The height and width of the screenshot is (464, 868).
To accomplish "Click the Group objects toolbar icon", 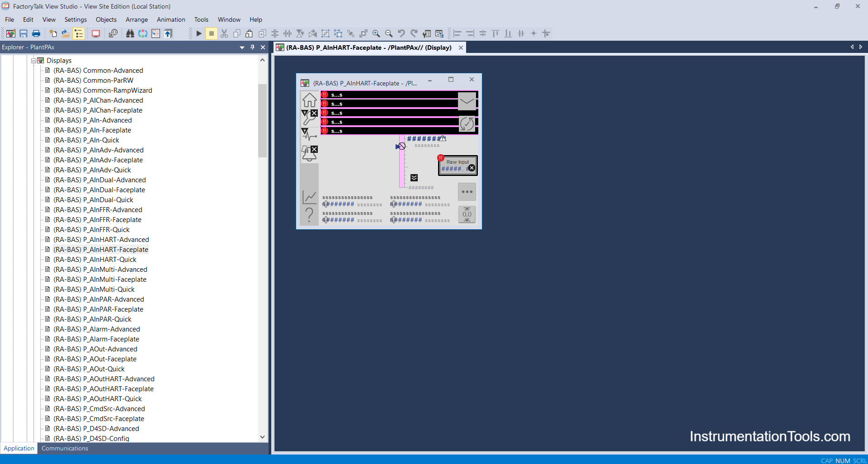I will coord(325,33).
